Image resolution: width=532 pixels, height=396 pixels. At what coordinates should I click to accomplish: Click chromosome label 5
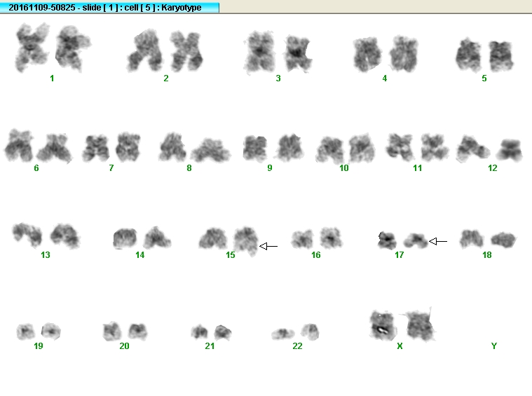click(484, 78)
